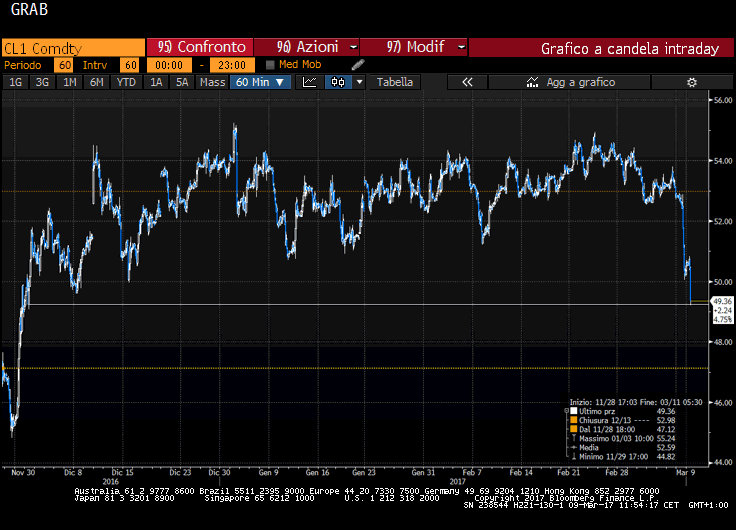736x530 pixels.
Task: Expand the Azioni dropdown menu
Action: pos(354,47)
